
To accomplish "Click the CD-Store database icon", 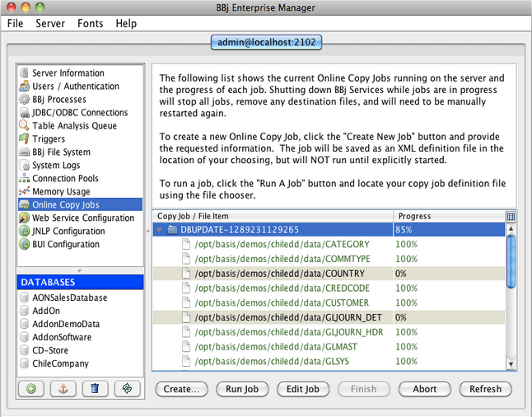I will 24,350.
